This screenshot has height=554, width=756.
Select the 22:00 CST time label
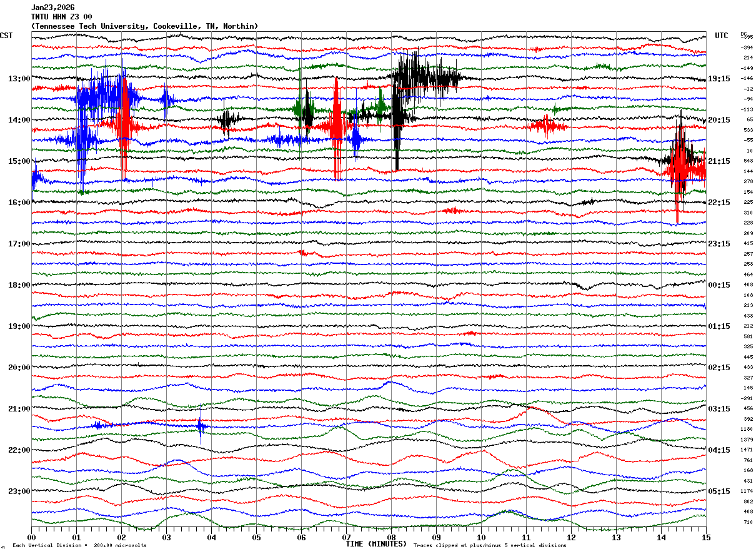(x=19, y=450)
